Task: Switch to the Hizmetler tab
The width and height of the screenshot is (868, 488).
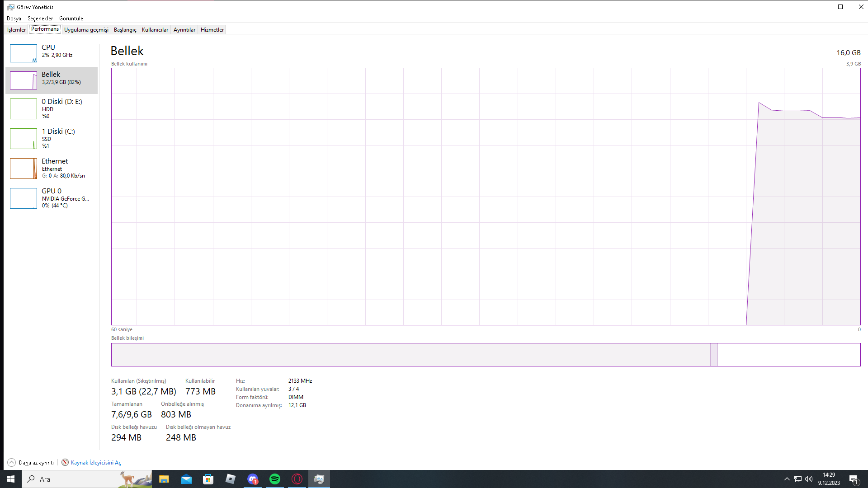Action: 212,30
